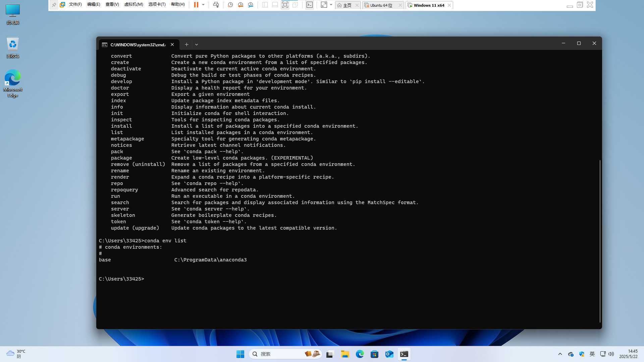Open the volume speaker tray icon
The width and height of the screenshot is (644, 362).
[x=611, y=354]
